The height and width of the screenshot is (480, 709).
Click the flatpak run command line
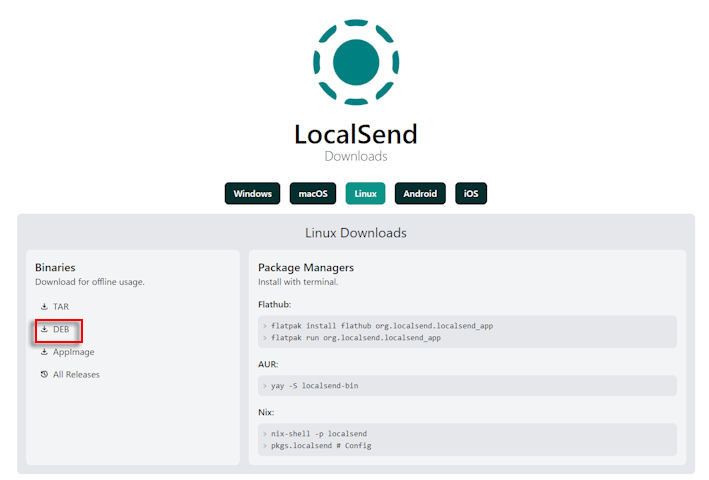[x=355, y=338]
